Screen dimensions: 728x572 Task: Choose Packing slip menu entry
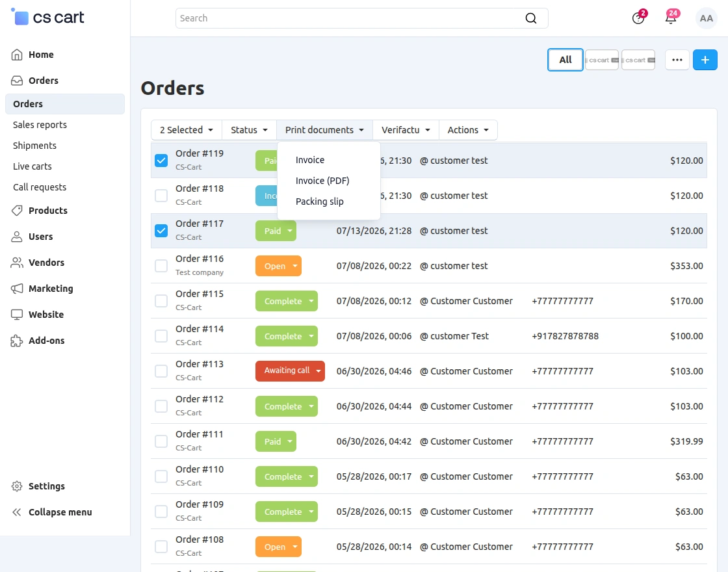(x=319, y=201)
